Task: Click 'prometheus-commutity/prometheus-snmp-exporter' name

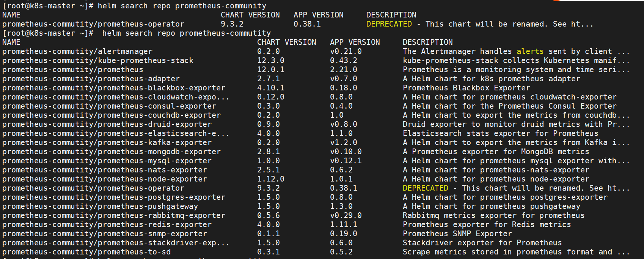Action: click(x=105, y=234)
